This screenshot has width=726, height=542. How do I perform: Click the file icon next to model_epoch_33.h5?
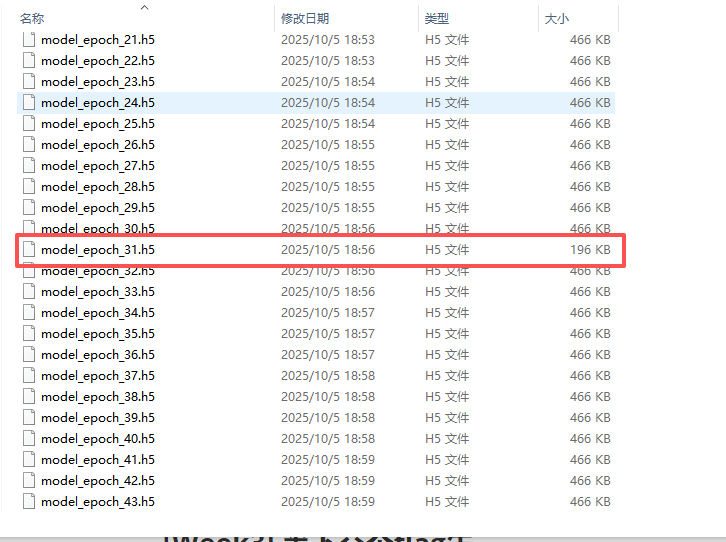pos(29,291)
